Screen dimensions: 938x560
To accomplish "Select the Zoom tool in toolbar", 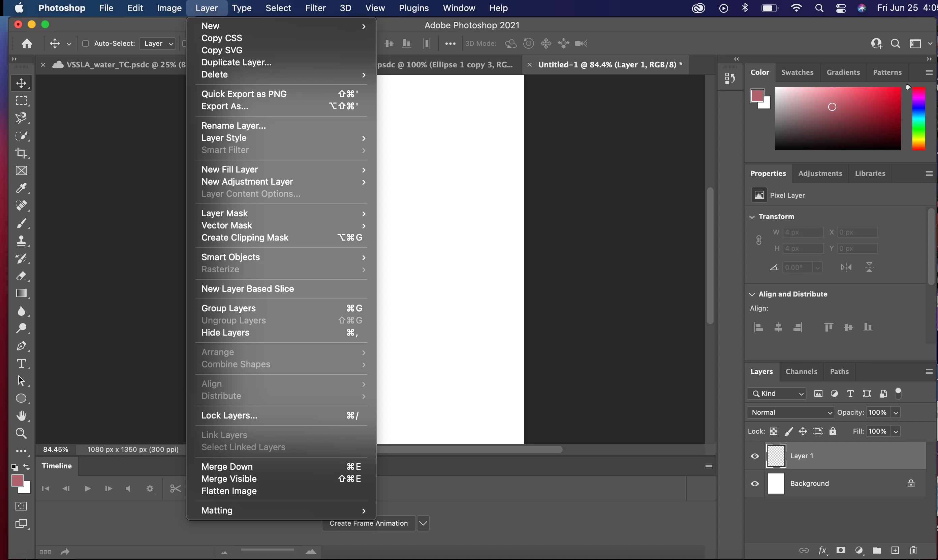I will pyautogui.click(x=21, y=433).
